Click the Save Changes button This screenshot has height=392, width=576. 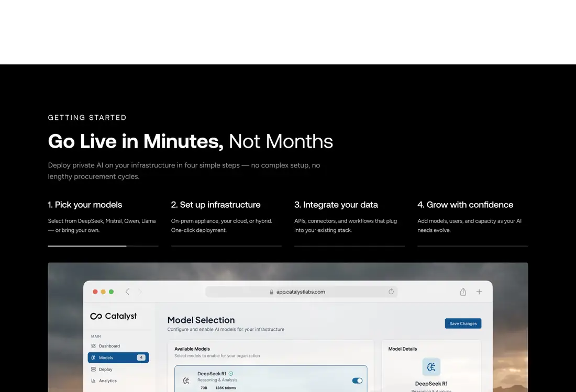pos(463,323)
